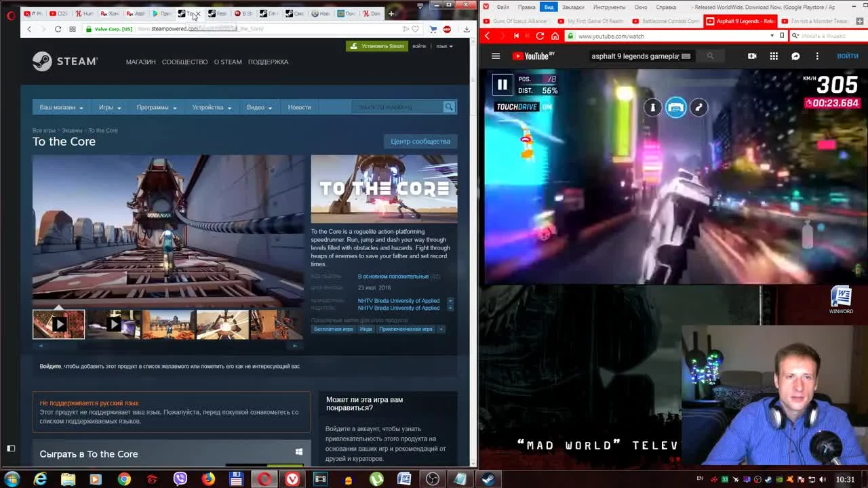Click 'ВОЙТИ' sign-in on YouTube
868x488 pixels.
(848, 56)
